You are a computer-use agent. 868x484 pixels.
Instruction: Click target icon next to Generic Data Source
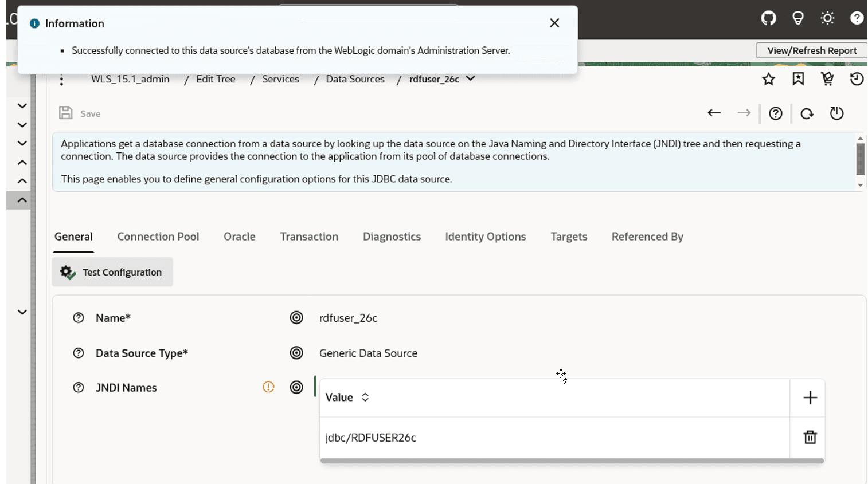pos(296,353)
